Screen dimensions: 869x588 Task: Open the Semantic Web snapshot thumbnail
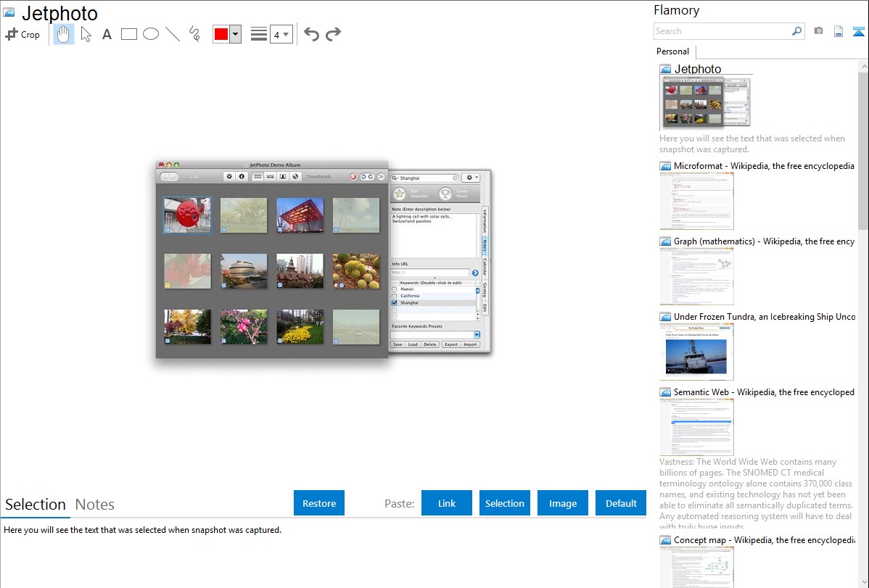coord(696,427)
